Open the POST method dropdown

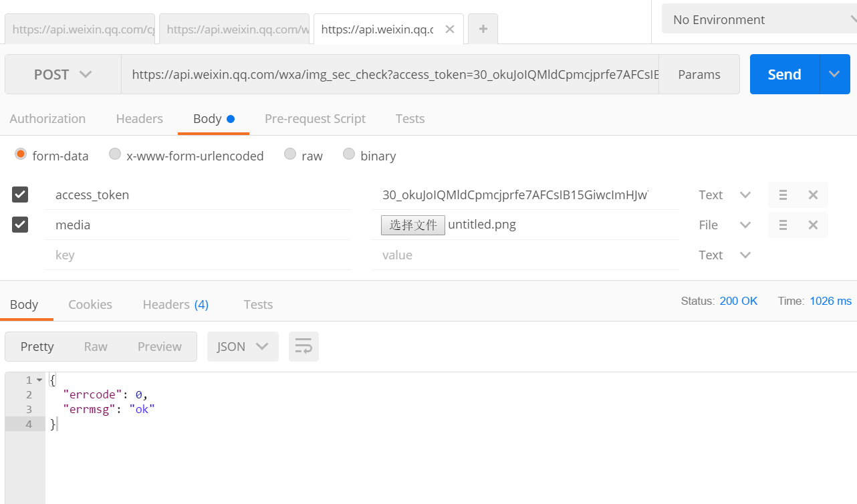pyautogui.click(x=63, y=74)
